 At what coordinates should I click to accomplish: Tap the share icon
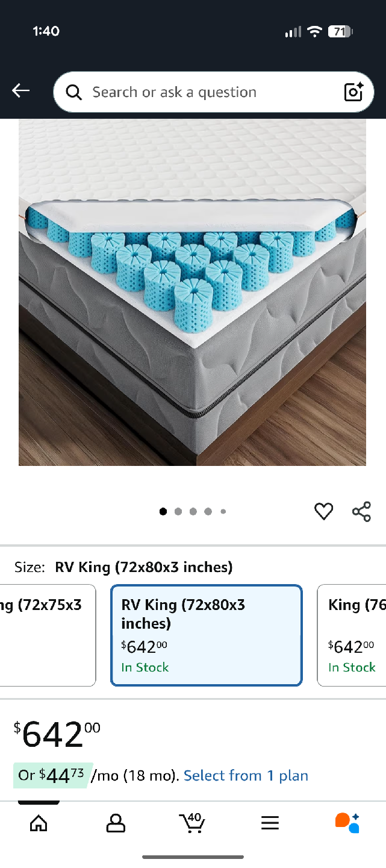tap(361, 512)
